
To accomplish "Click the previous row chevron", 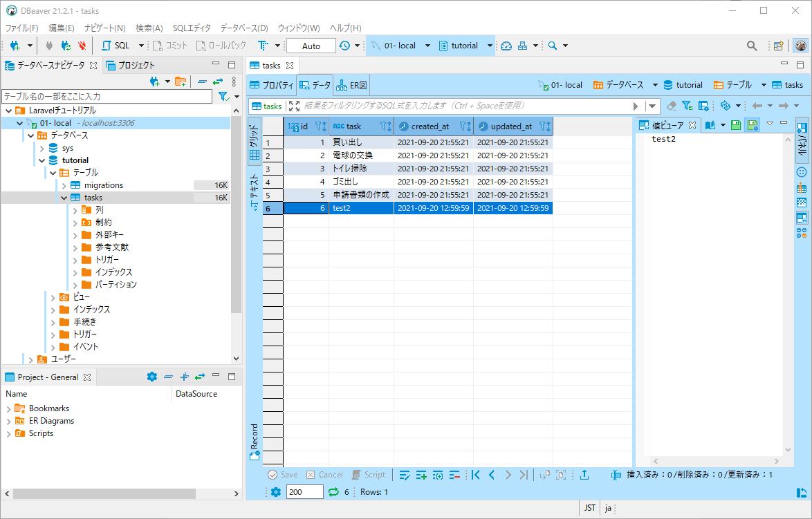I will [492, 475].
